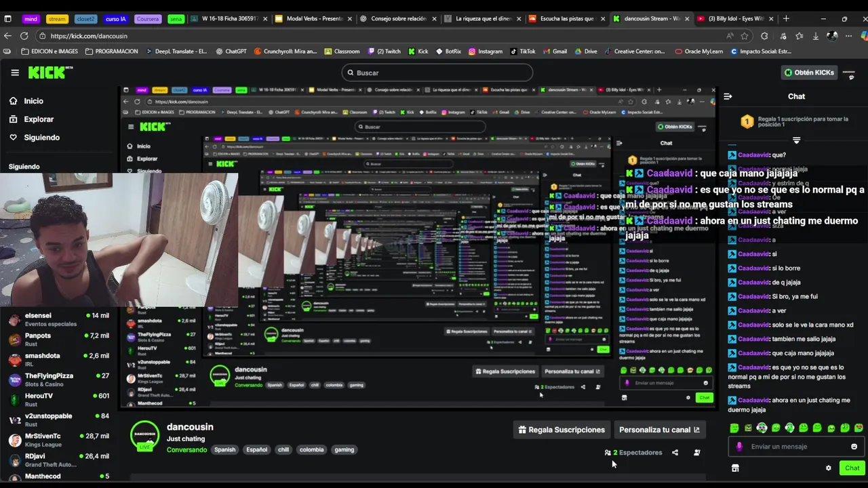Click the Enviar un mensaje chat input
This screenshot has height=488, width=868.
point(796,447)
